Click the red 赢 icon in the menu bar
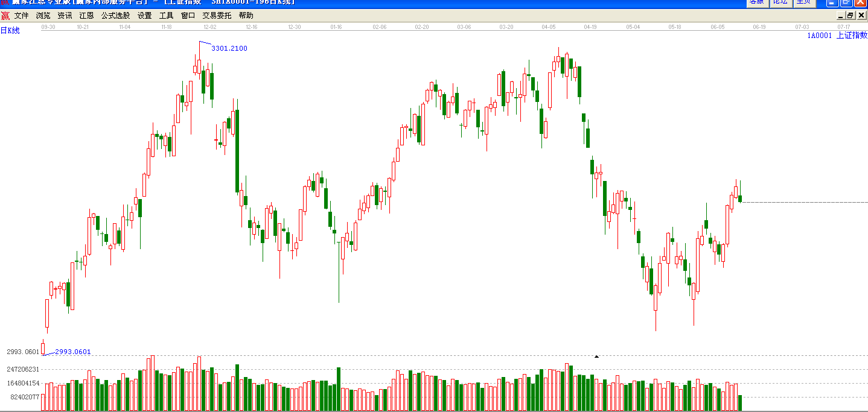The height and width of the screenshot is (412, 868). [x=5, y=16]
